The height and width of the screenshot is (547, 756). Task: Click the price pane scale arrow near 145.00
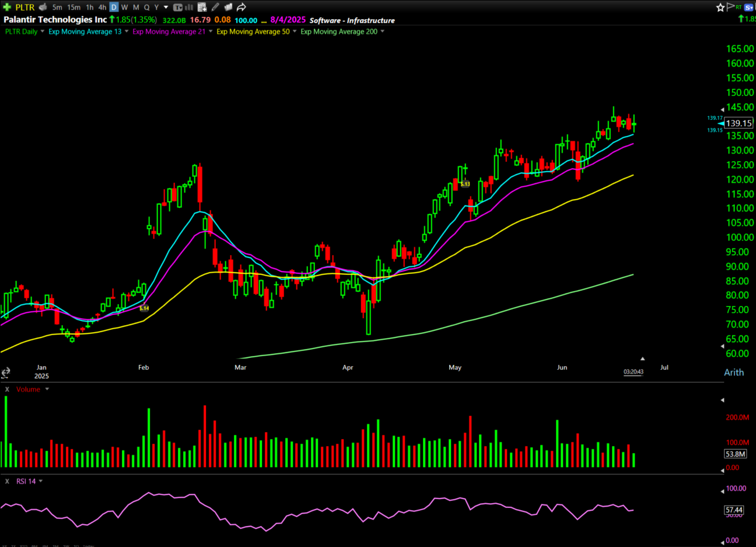pos(722,109)
